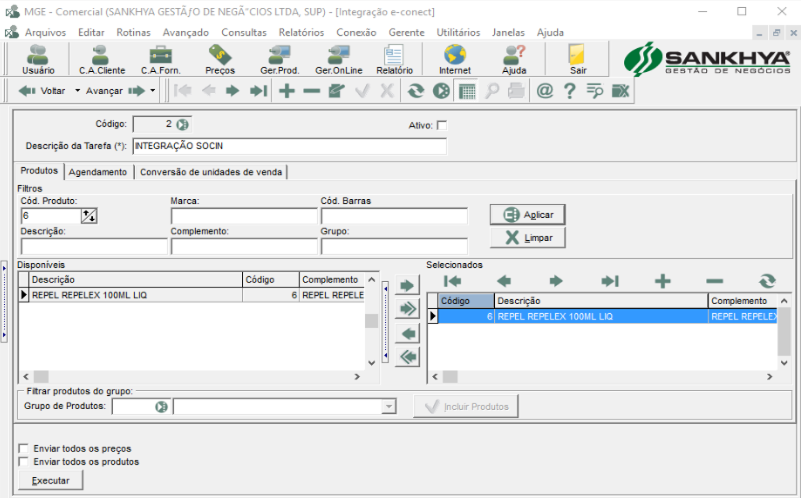Click the question mark toolbar icon
The width and height of the screenshot is (801, 498).
[570, 91]
